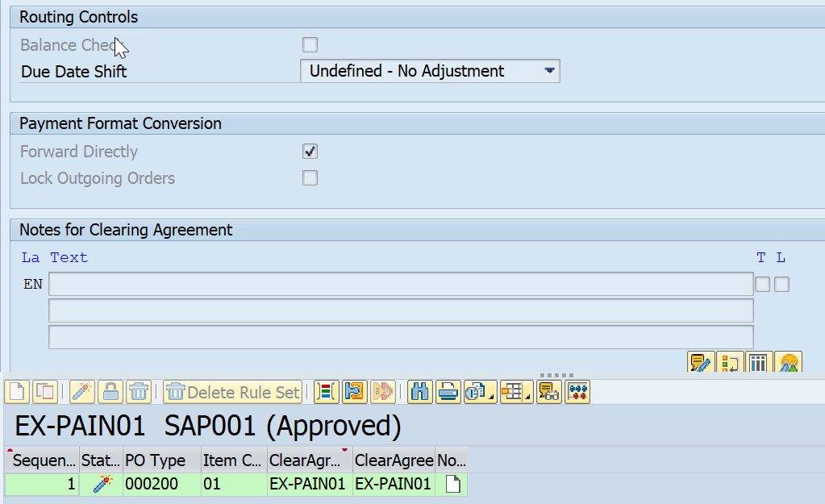Click the ClearAgr... column header
This screenshot has width=825, height=504.
(310, 460)
